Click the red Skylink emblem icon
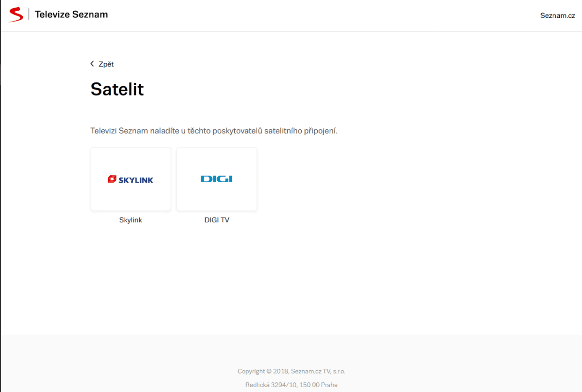This screenshot has width=582, height=392. point(112,179)
